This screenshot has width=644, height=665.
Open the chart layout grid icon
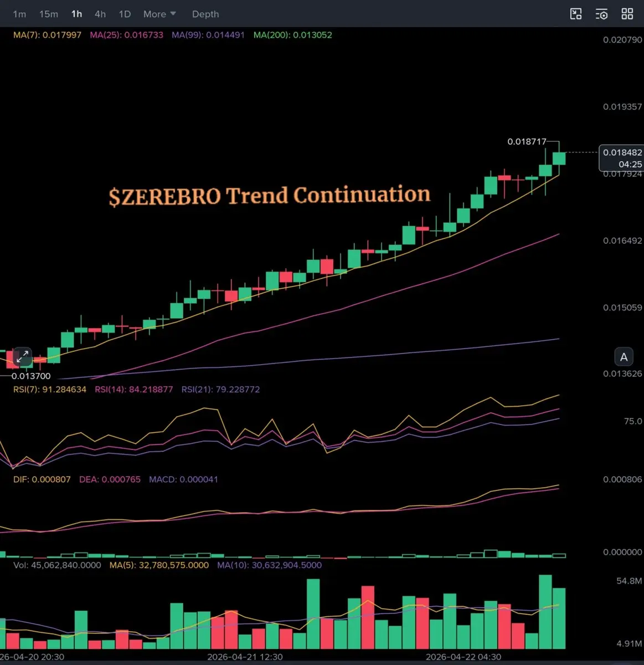pyautogui.click(x=627, y=14)
